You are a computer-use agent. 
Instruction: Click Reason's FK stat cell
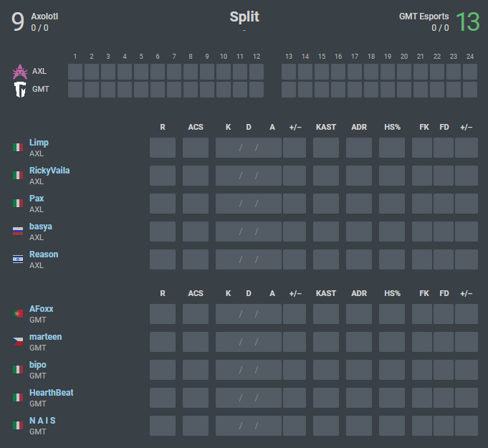422,259
